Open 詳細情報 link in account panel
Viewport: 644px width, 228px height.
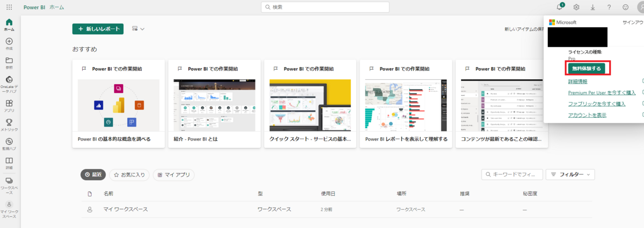click(577, 82)
